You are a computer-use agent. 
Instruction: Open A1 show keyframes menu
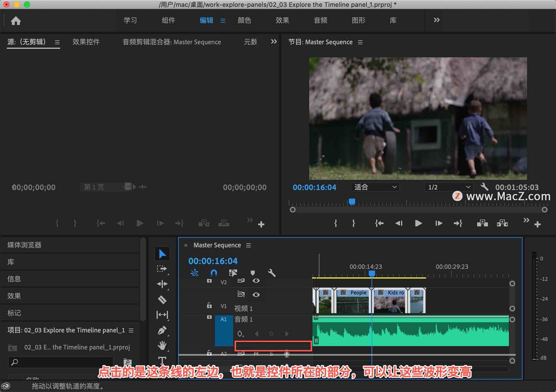pos(240,334)
